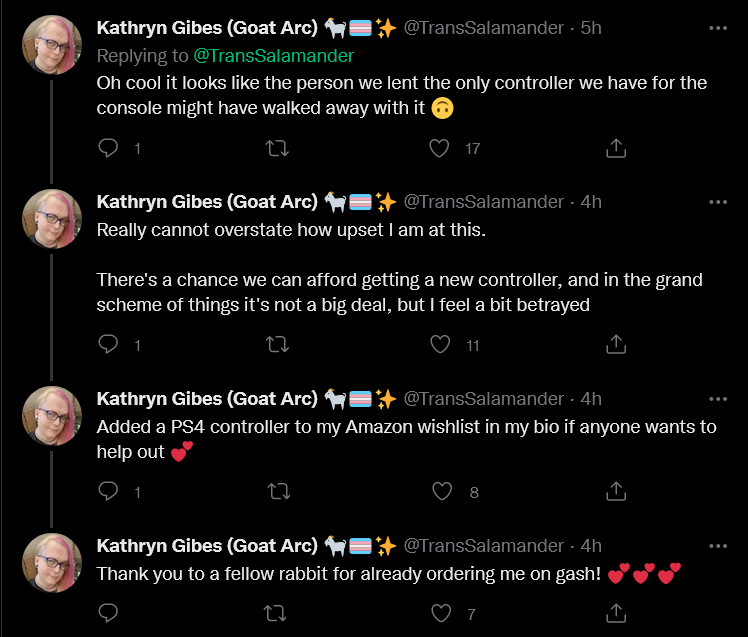
Task: Open the display name on the PS4 wishlist tweet
Action: tap(207, 399)
